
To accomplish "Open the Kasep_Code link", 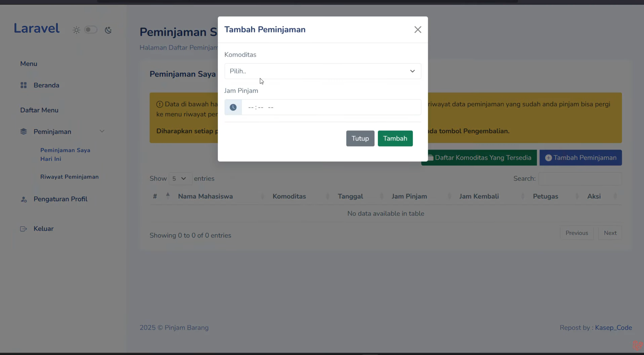I will (x=613, y=328).
